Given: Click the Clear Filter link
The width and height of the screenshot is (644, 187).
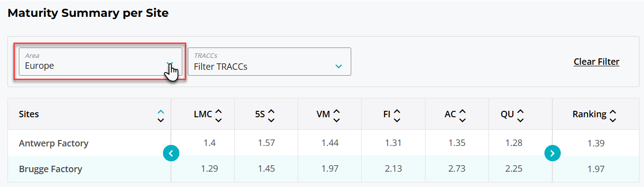Looking at the screenshot, I should tap(596, 62).
